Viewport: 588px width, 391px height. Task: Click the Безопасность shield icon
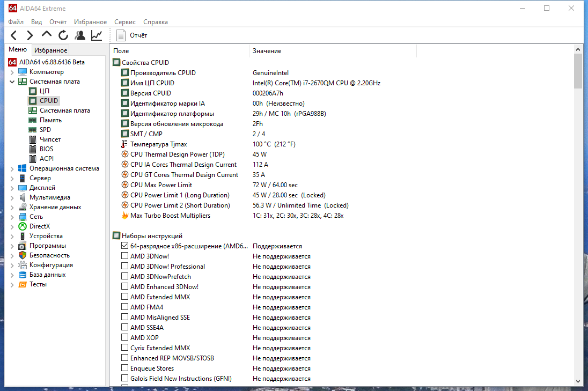pos(23,255)
